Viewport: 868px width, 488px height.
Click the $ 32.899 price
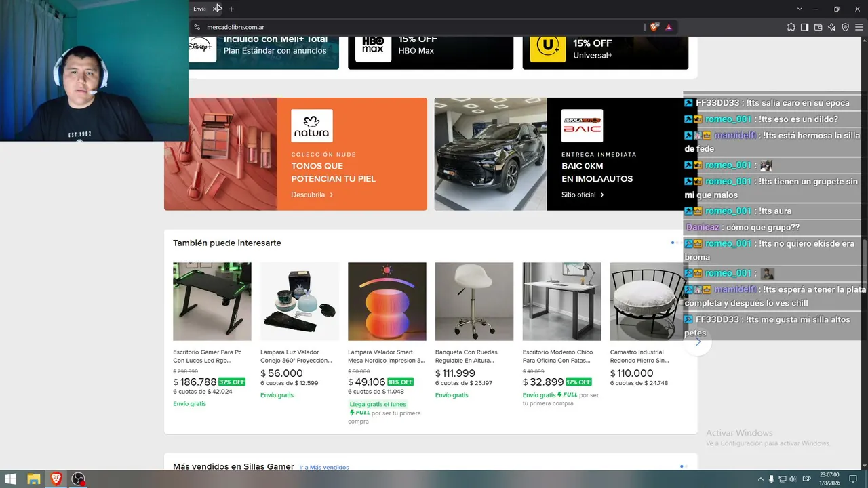pos(544,382)
